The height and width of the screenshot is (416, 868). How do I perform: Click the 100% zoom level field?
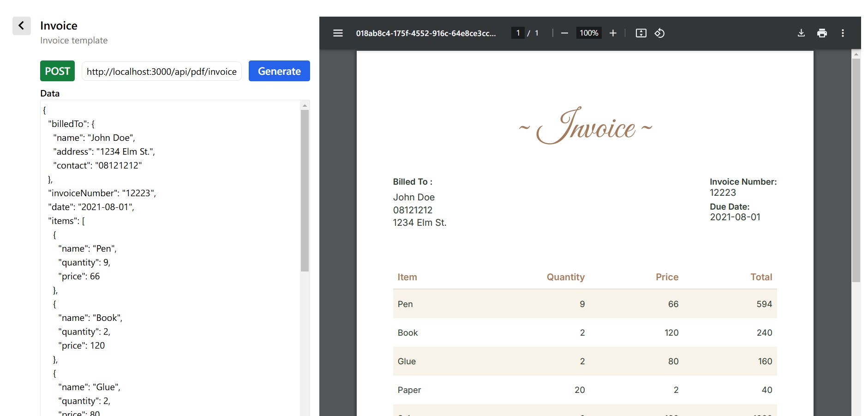point(589,33)
